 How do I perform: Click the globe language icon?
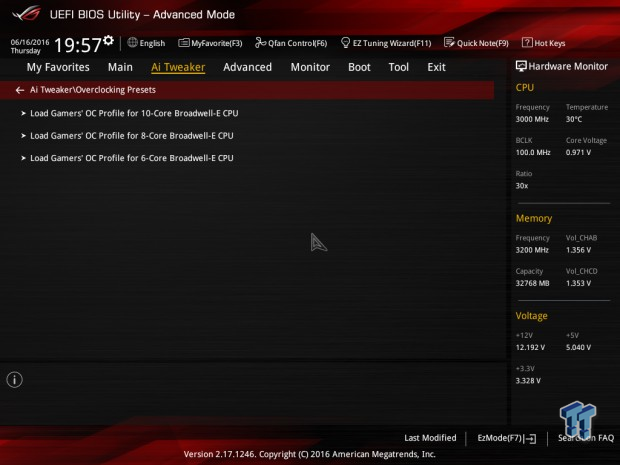[x=132, y=42]
